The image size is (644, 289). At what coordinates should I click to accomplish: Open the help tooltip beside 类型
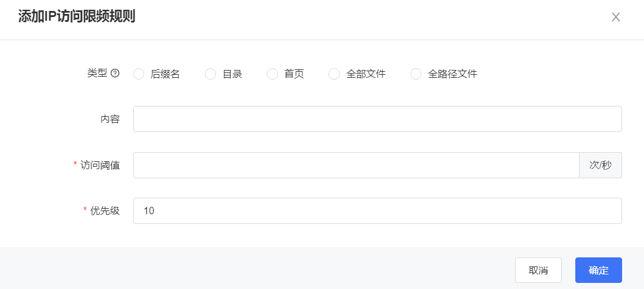click(115, 74)
